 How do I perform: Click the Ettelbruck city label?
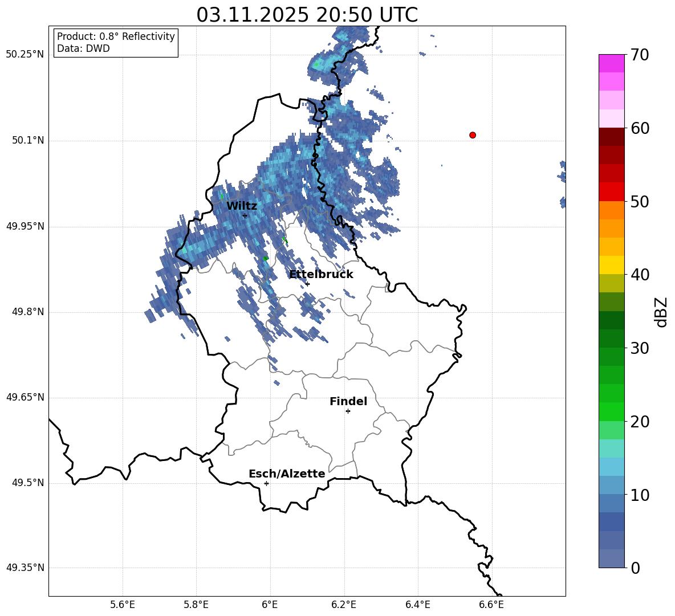(321, 275)
